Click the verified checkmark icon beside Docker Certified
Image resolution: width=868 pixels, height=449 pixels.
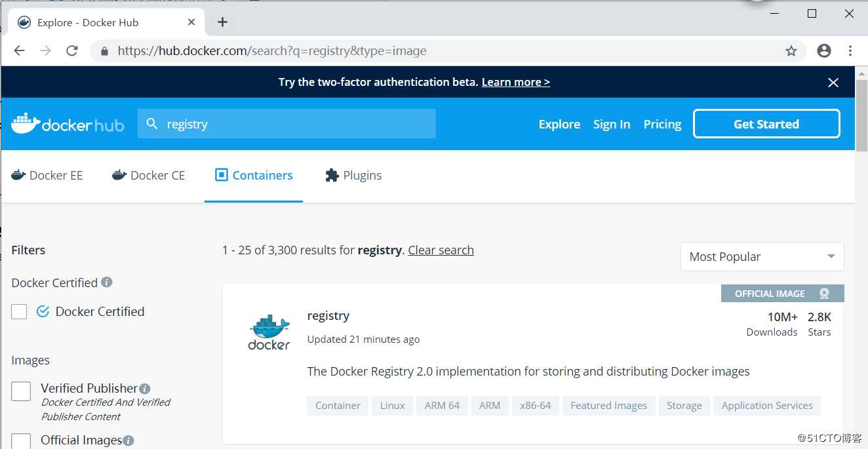[x=43, y=311]
